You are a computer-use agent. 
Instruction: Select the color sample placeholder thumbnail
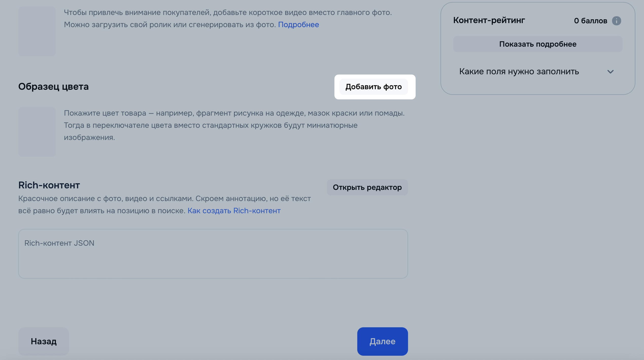click(37, 132)
